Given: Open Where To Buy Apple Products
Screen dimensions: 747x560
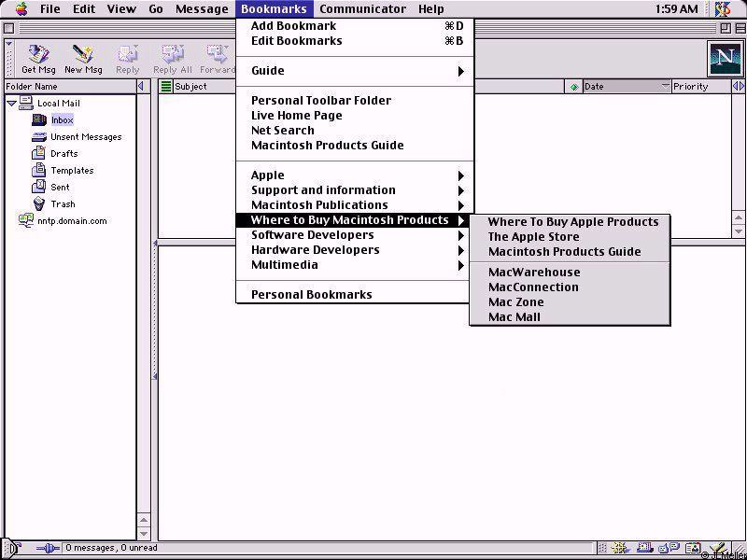Looking at the screenshot, I should [x=570, y=222].
